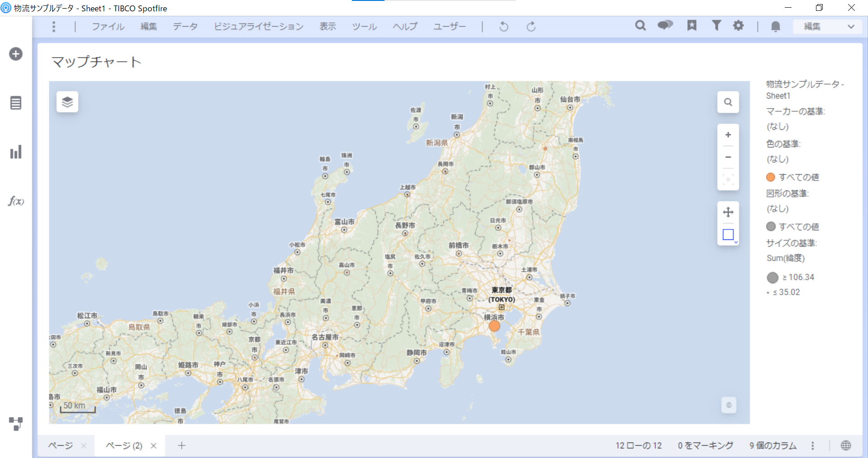Open the ビジュアライゼーション menu
The width and height of the screenshot is (868, 458).
pyautogui.click(x=258, y=27)
